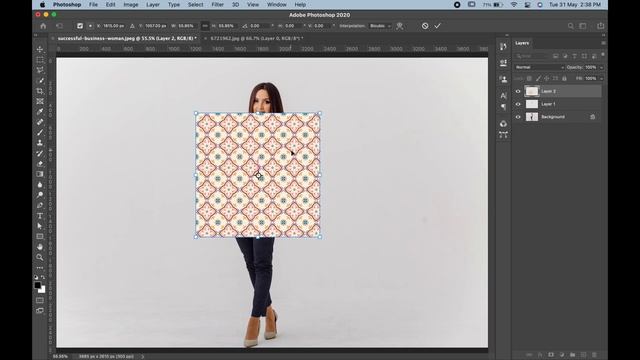The width and height of the screenshot is (640, 360).
Task: Open the Filter menu
Action: [x=217, y=4]
